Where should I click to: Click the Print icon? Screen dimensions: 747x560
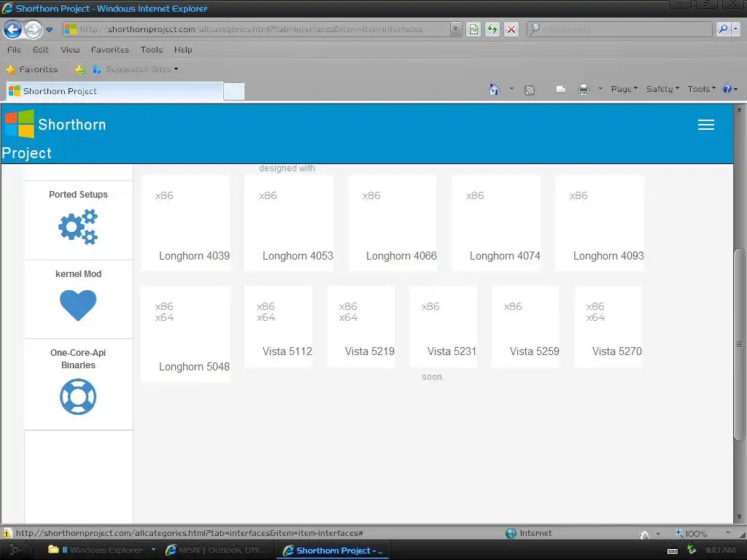click(x=583, y=90)
